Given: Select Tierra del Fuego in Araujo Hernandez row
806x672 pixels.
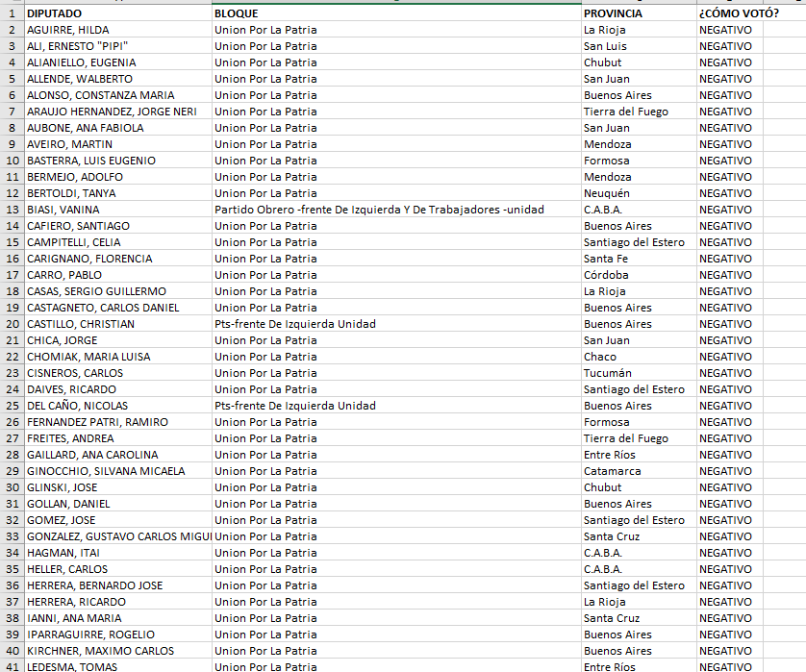Looking at the screenshot, I should (x=639, y=112).
